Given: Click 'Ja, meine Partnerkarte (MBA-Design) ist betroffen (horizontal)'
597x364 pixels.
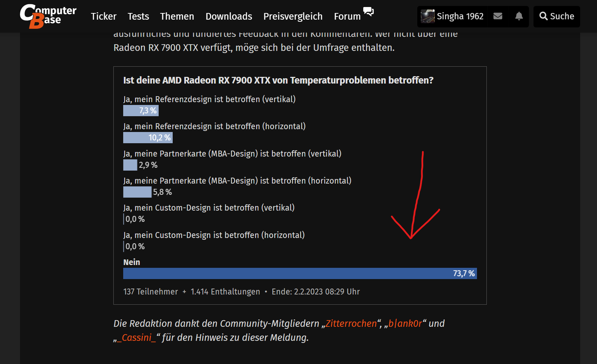Looking at the screenshot, I should click(x=237, y=181).
